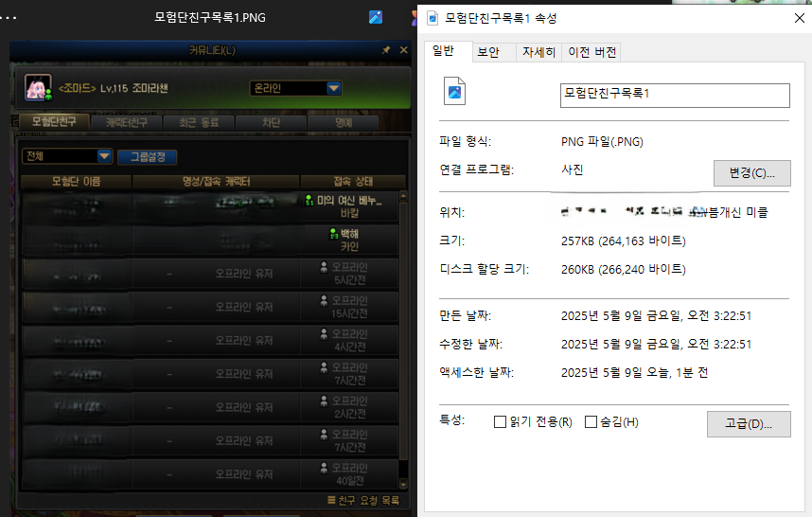Click the photo editor icon in viewer toolbar
This screenshot has width=812, height=517.
375,17
